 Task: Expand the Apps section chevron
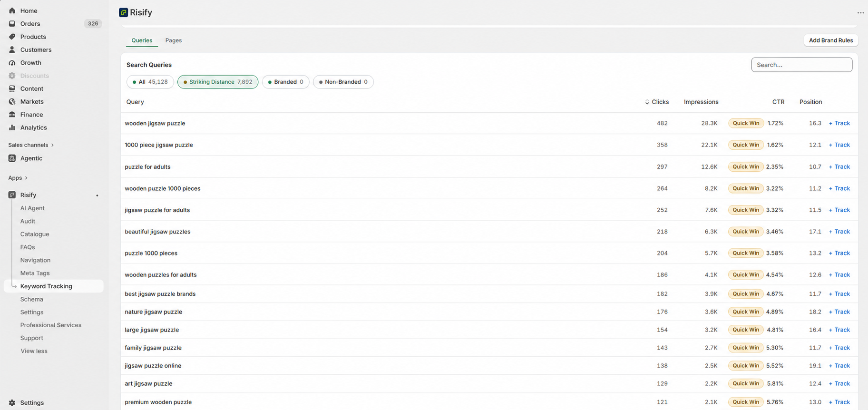tap(26, 178)
